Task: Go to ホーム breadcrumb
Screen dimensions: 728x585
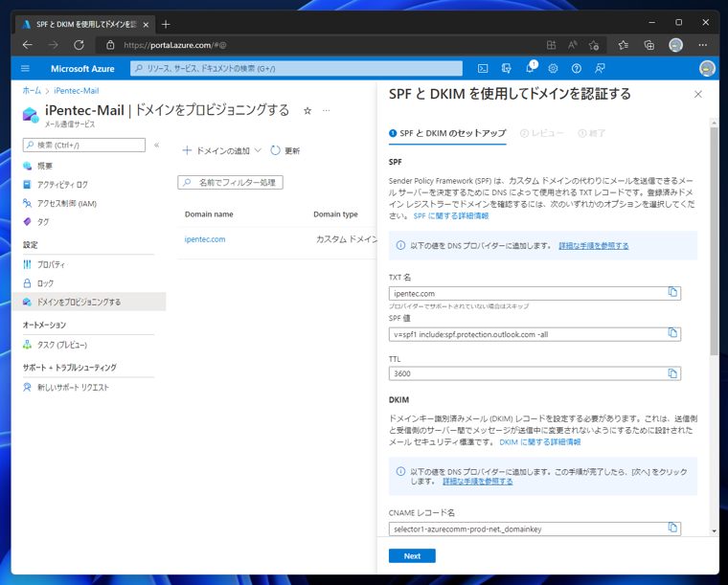Action: click(32, 91)
